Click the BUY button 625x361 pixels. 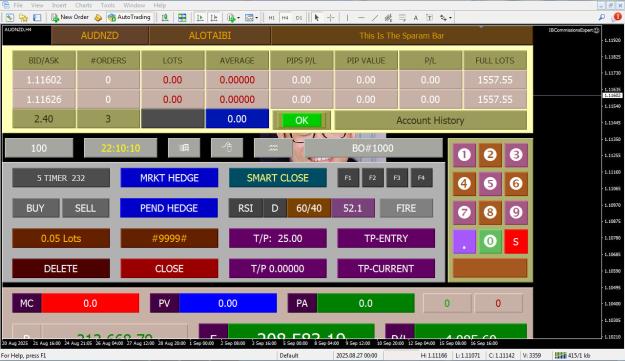click(35, 208)
